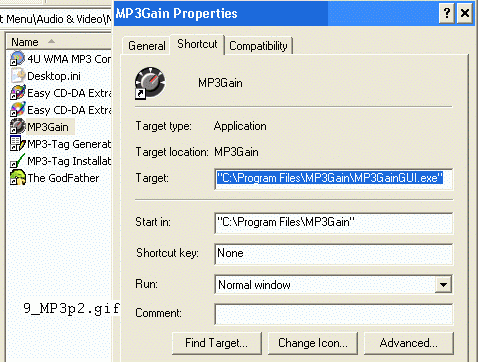This screenshot has width=478, height=362.
Task: Open the Run dropdown arrow
Action: tap(443, 285)
